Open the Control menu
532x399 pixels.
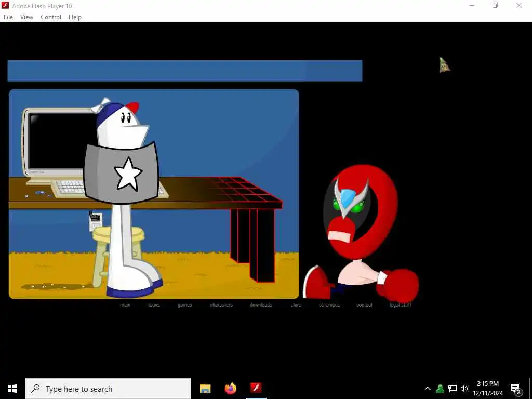pyautogui.click(x=51, y=17)
